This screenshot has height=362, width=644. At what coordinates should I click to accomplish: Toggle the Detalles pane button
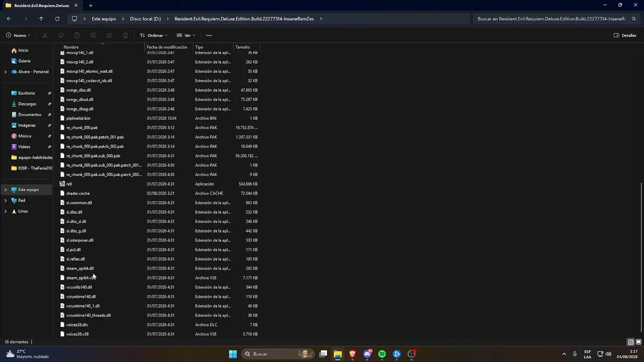coord(625,35)
